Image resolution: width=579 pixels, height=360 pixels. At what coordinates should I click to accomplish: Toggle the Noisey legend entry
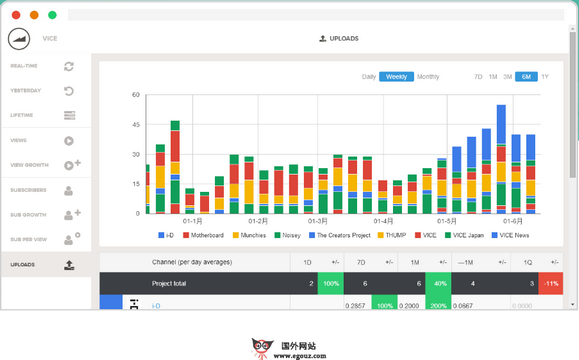point(287,235)
